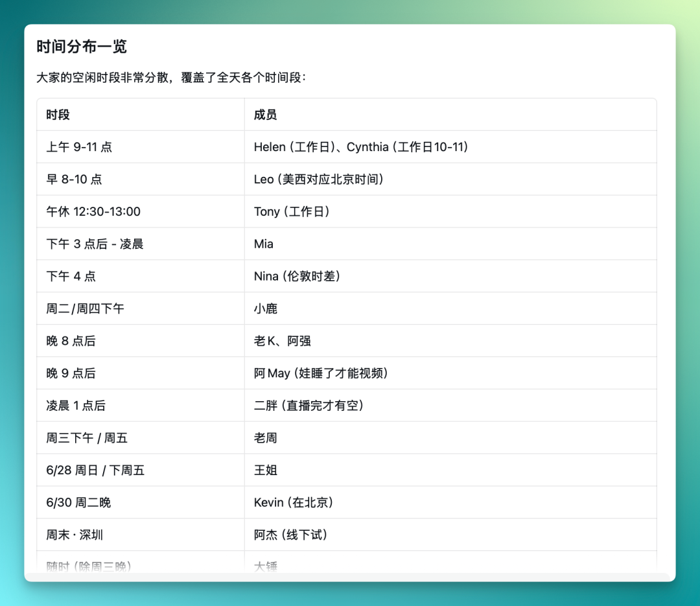Click the cell 6/30 周二晚
Screen dimensions: 700x606
(x=141, y=502)
